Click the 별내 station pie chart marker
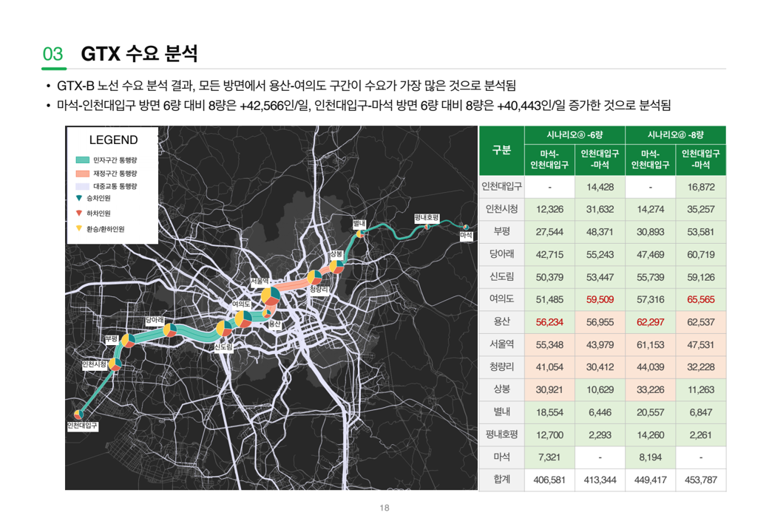Viewport: 769px width, 532px height. (x=360, y=233)
